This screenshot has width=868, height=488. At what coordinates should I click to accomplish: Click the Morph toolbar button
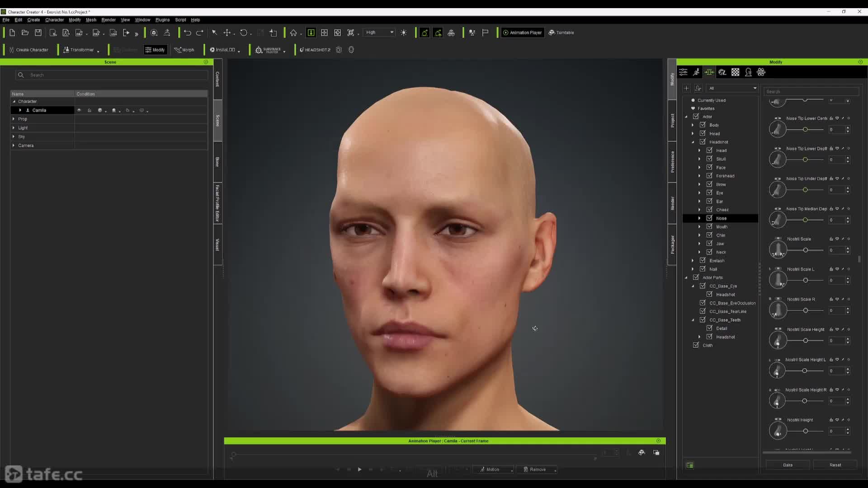[x=184, y=50]
